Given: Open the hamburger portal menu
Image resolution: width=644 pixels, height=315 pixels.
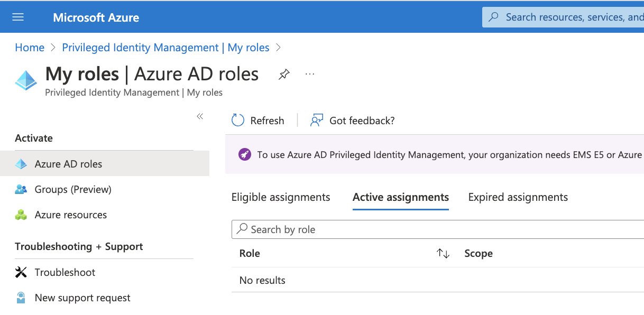Looking at the screenshot, I should tap(18, 17).
